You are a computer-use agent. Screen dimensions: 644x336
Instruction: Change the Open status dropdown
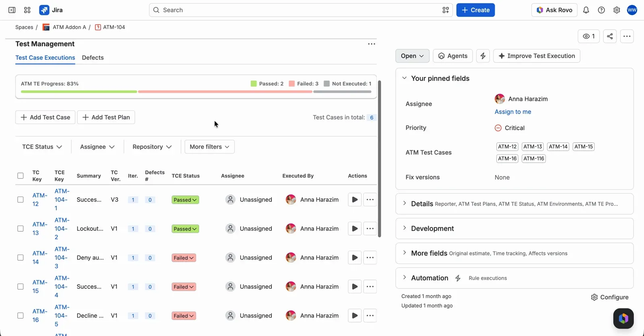(x=412, y=56)
